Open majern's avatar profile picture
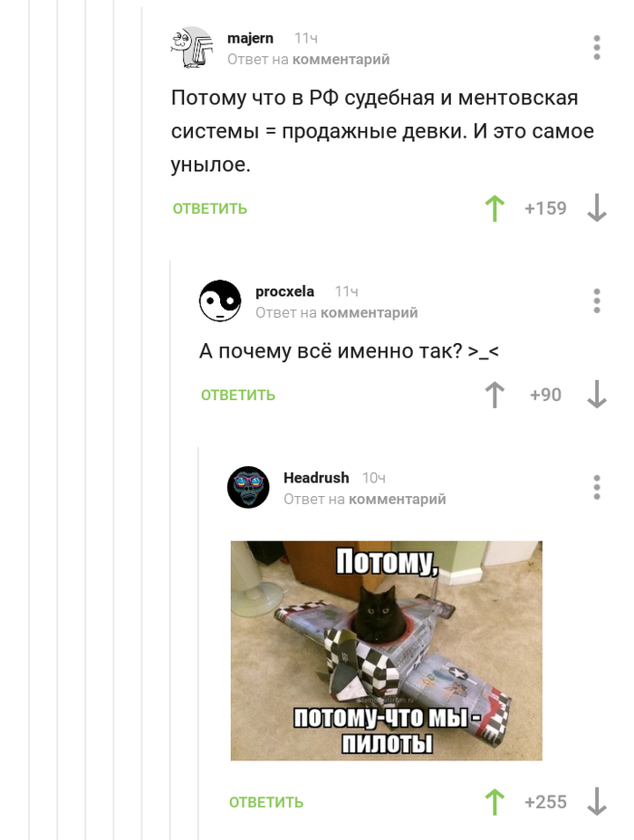634x840 pixels. [192, 48]
